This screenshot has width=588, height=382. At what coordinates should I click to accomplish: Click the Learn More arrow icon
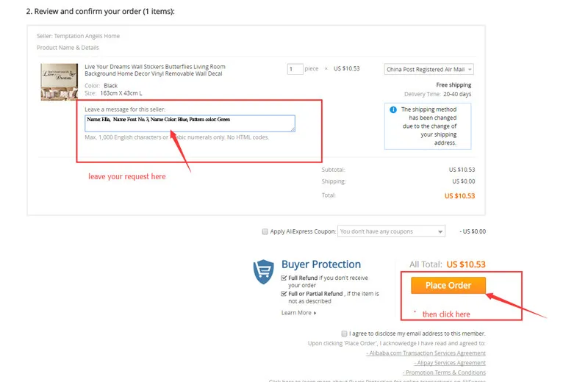315,313
